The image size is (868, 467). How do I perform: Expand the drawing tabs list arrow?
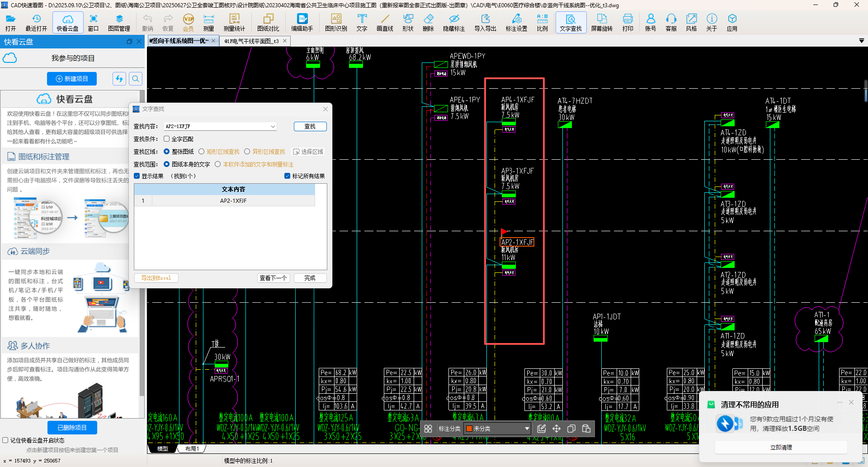pos(861,41)
